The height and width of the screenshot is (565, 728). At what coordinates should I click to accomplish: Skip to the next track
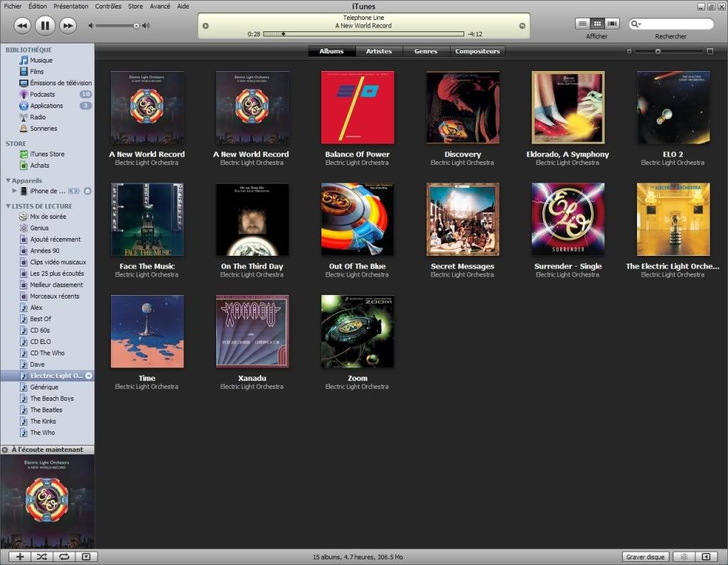click(x=67, y=26)
